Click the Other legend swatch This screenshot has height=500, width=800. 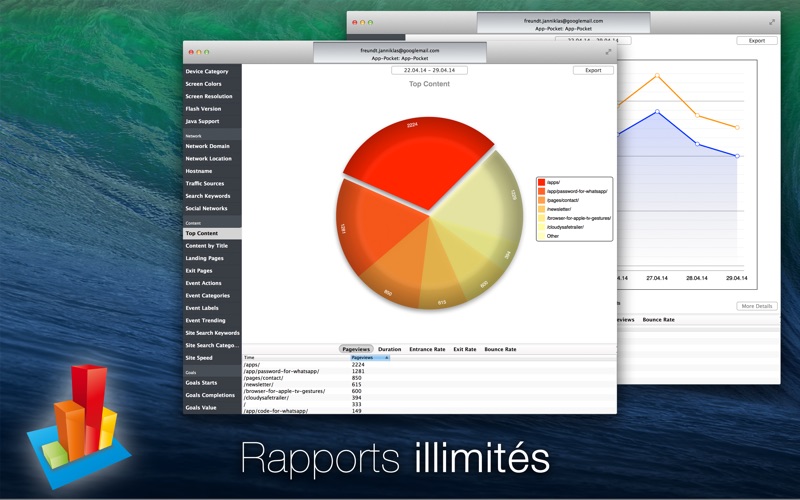point(541,236)
